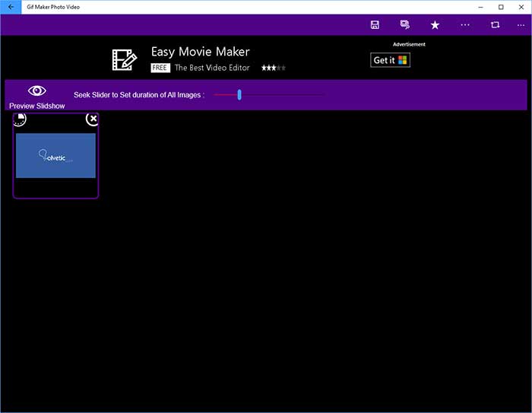Click the Preview Slidshow label
Viewport: 532px width, 413px height.
click(37, 106)
